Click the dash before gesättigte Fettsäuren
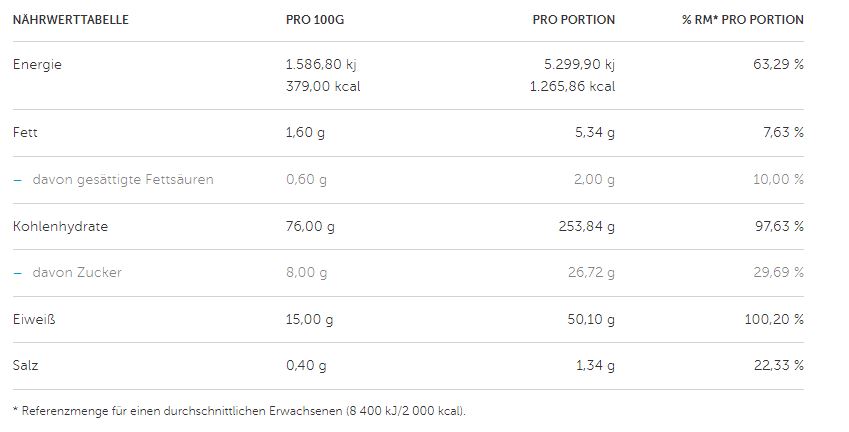849x432 pixels. (16, 180)
